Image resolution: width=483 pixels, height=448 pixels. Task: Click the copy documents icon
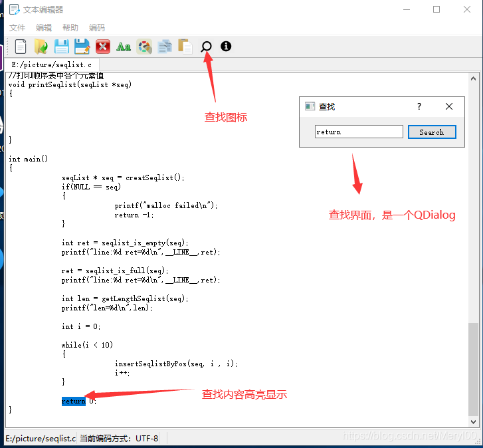(x=165, y=47)
